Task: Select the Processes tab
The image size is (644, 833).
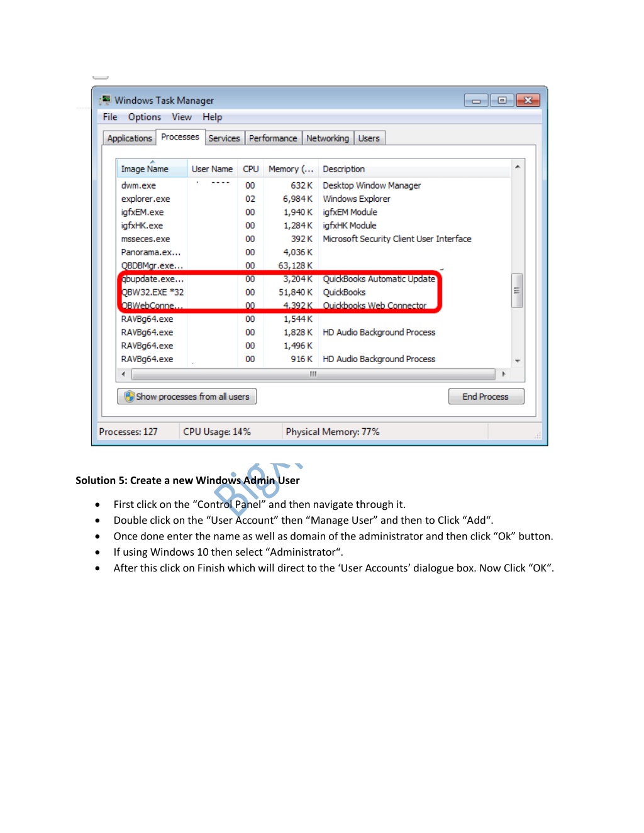Action: tap(180, 137)
